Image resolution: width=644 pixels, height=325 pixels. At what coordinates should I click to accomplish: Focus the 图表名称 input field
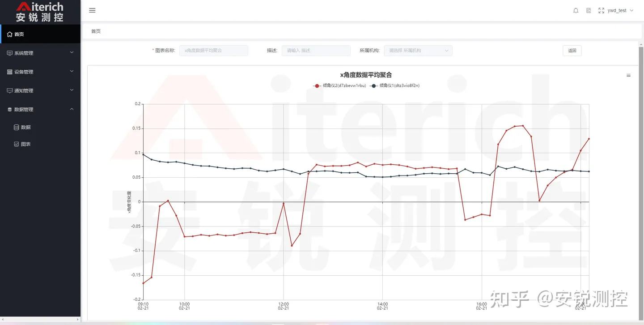(214, 51)
